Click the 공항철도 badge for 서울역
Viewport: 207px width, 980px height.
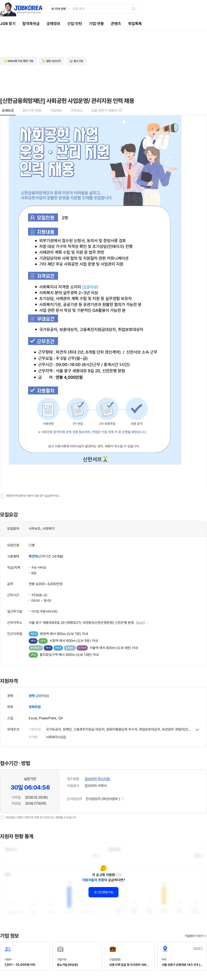click(x=70, y=648)
